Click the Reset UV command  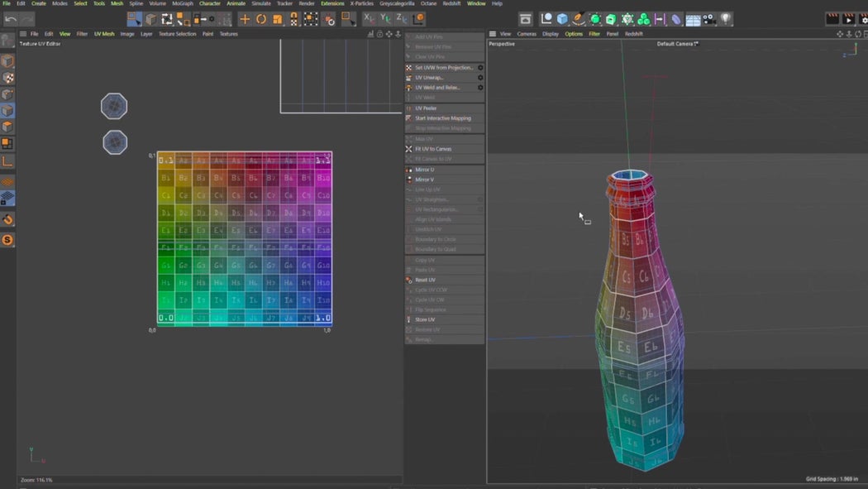(x=425, y=279)
